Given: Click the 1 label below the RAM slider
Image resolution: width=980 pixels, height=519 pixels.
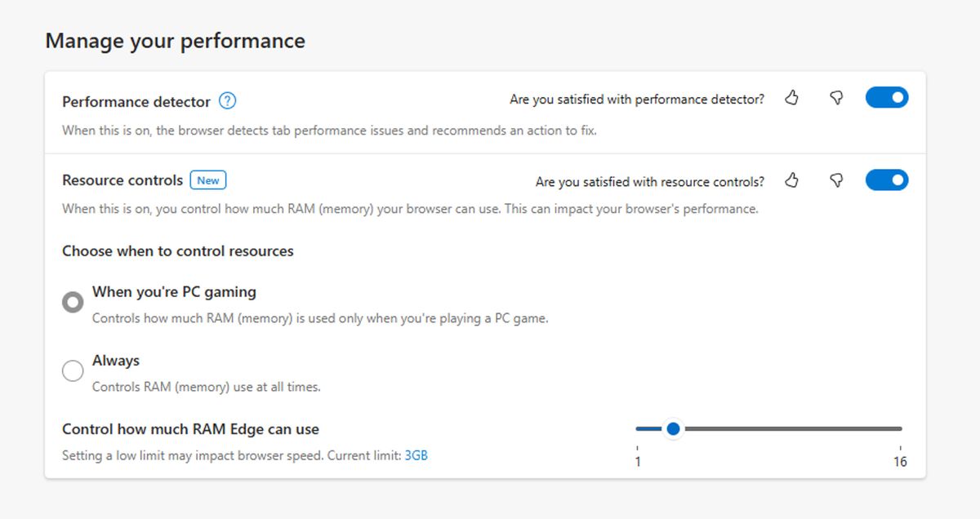Looking at the screenshot, I should [x=638, y=461].
